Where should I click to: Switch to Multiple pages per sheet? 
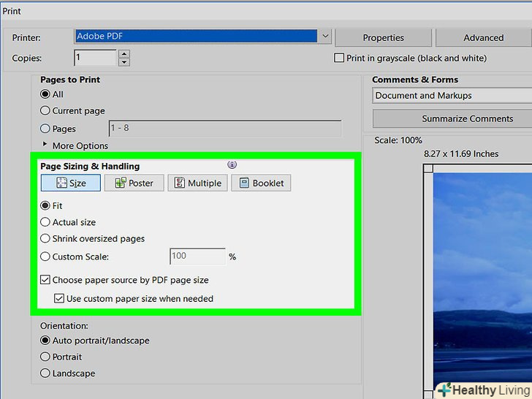coord(197,183)
